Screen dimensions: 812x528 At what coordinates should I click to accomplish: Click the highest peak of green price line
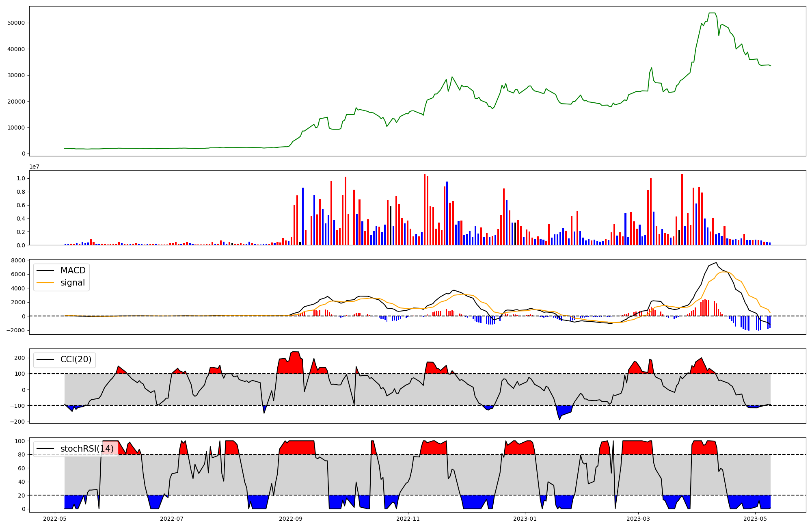tap(712, 13)
